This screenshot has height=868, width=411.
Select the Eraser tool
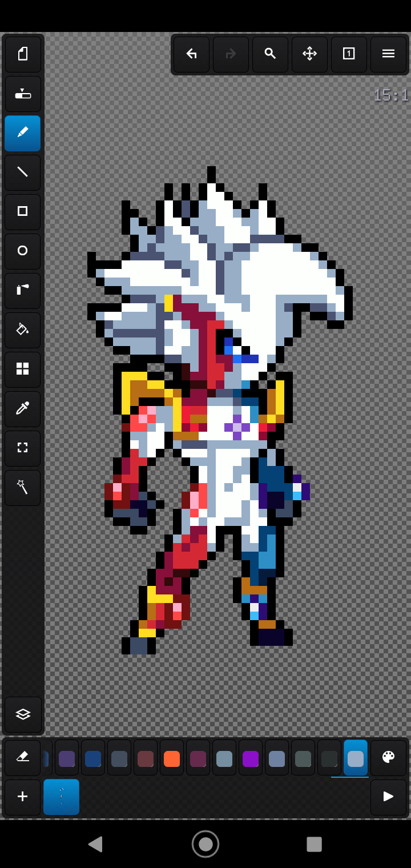(x=23, y=758)
